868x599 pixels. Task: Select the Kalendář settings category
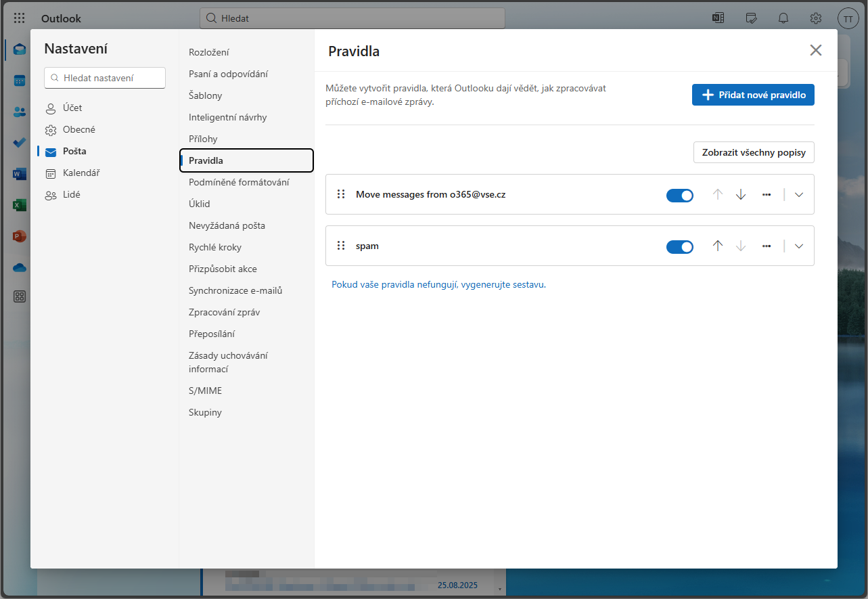click(x=81, y=173)
